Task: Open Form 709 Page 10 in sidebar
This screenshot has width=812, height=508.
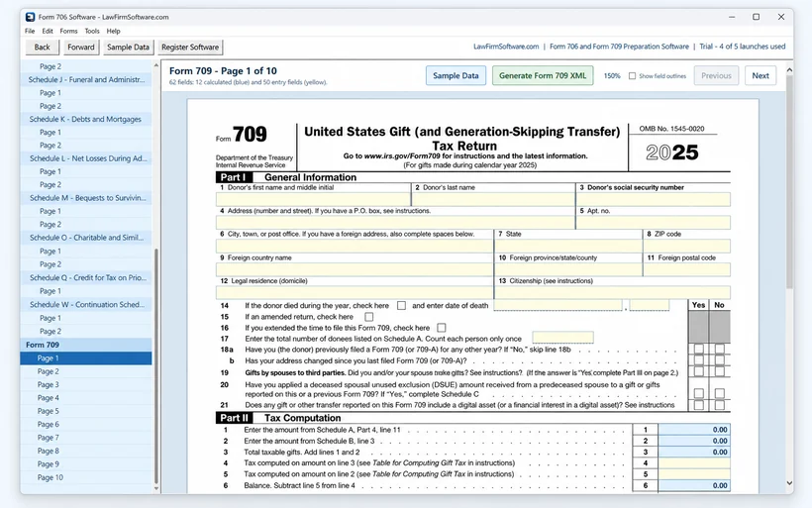Action: click(x=86, y=477)
